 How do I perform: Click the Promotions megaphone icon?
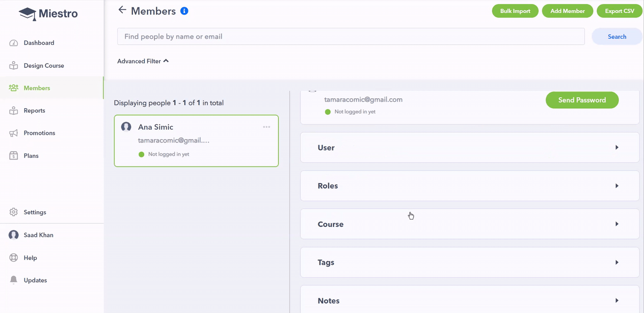pos(14,133)
